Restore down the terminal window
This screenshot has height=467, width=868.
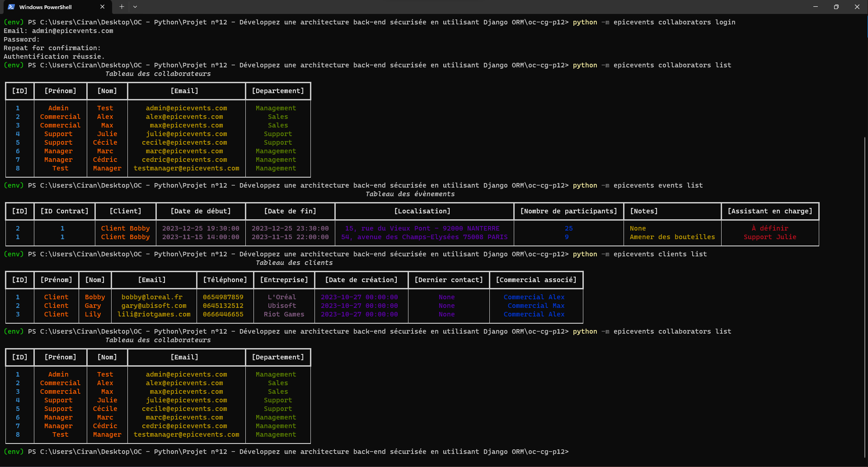tap(836, 7)
